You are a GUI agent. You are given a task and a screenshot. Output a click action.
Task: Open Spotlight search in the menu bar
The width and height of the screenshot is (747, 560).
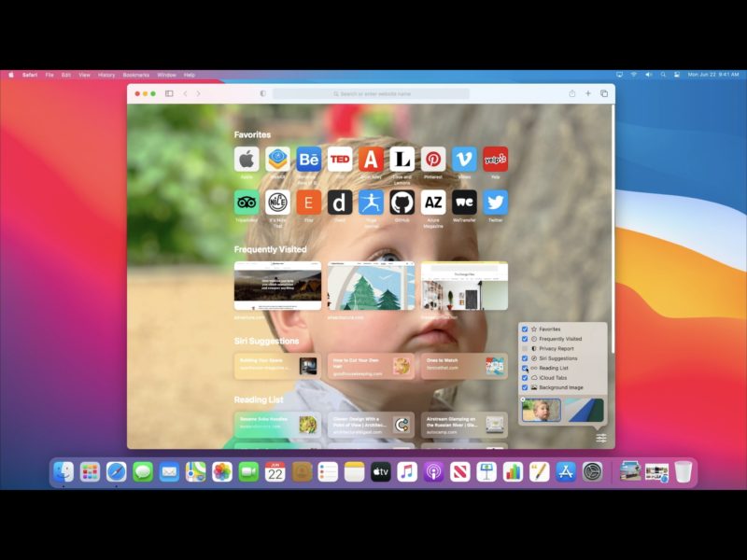[663, 75]
